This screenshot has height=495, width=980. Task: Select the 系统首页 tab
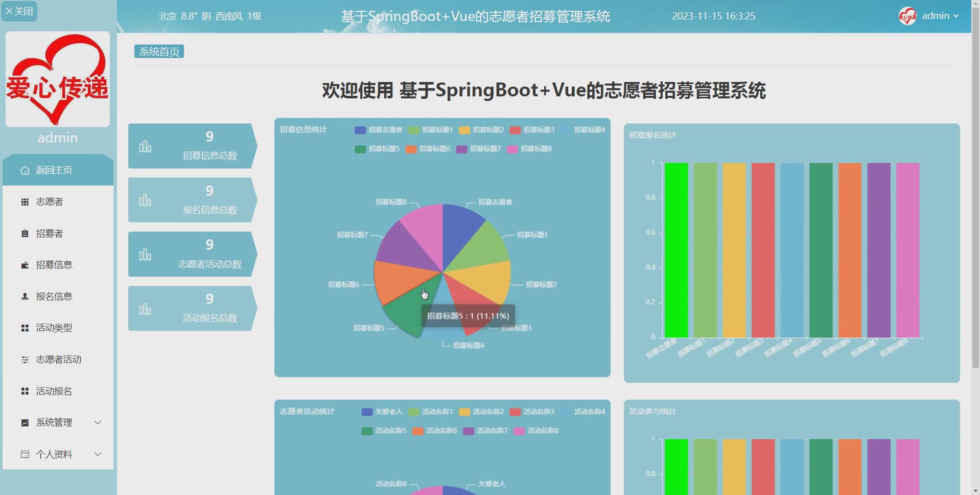[x=158, y=51]
